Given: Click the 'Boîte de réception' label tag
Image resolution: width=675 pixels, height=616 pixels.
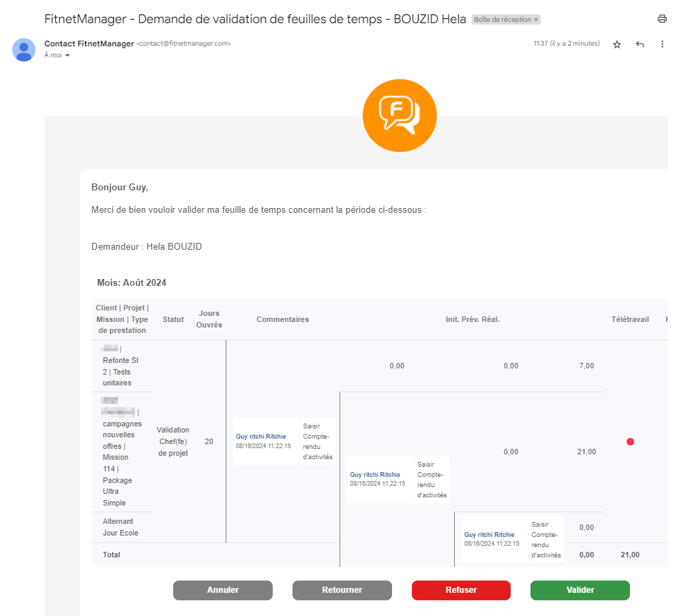Looking at the screenshot, I should pyautogui.click(x=502, y=20).
